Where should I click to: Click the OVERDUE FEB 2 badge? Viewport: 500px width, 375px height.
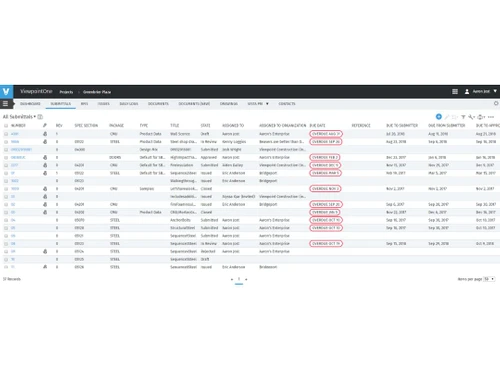point(325,157)
